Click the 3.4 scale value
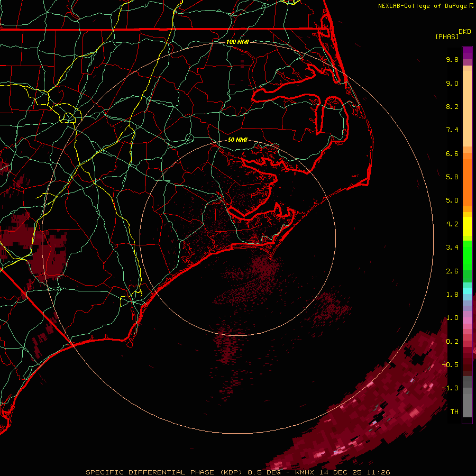Image resolution: width=476 pixels, height=476 pixels. click(452, 248)
